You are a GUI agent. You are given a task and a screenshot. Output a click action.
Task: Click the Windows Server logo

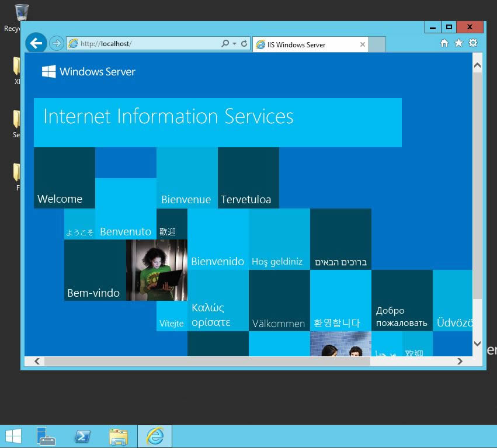88,72
